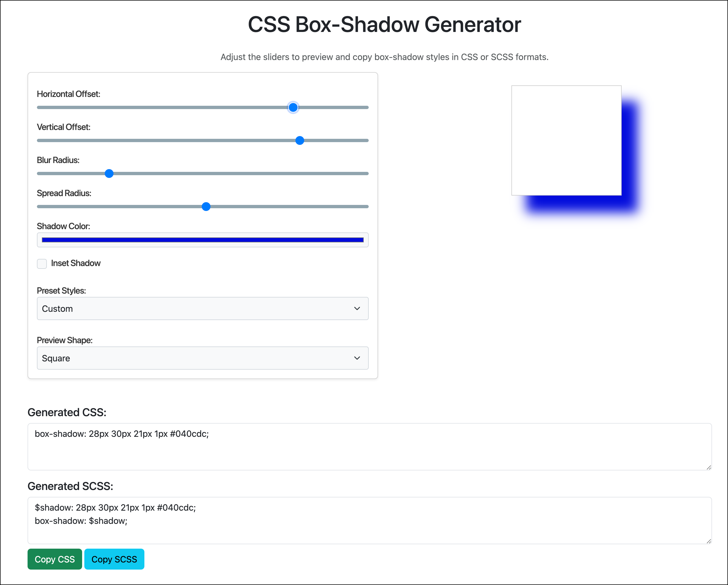Click the Blur Radius slider thumb
728x585 pixels.
point(109,173)
